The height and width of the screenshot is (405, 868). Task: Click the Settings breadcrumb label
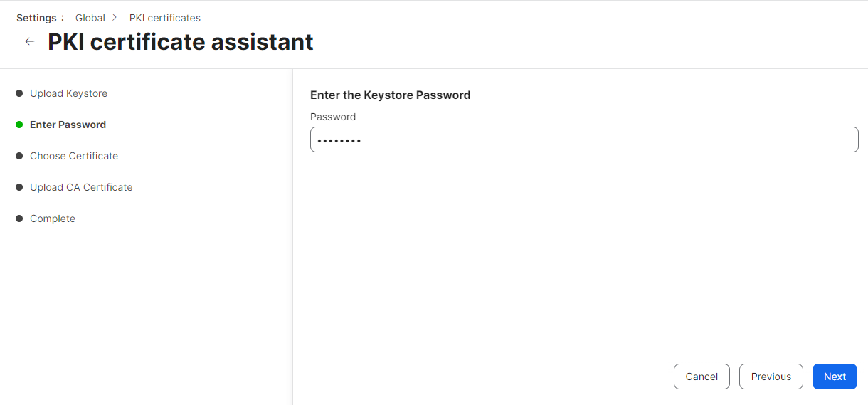37,18
